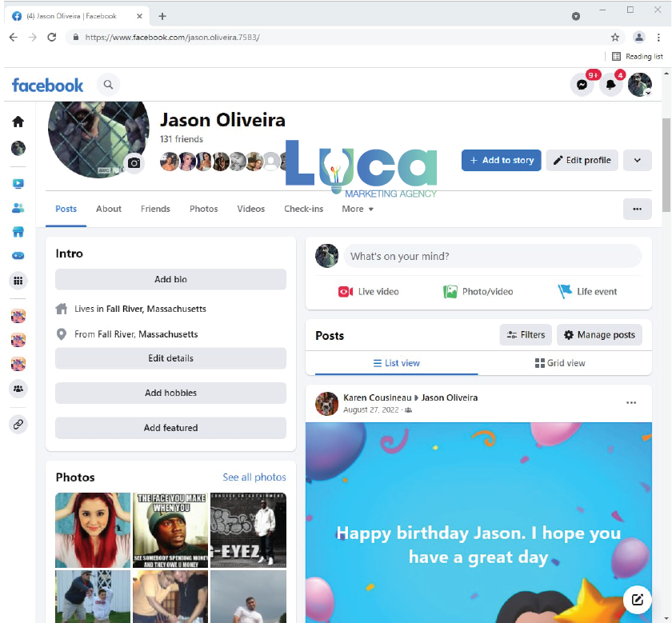The width and height of the screenshot is (672, 623).
Task: Click Add bio button
Action: tap(170, 279)
